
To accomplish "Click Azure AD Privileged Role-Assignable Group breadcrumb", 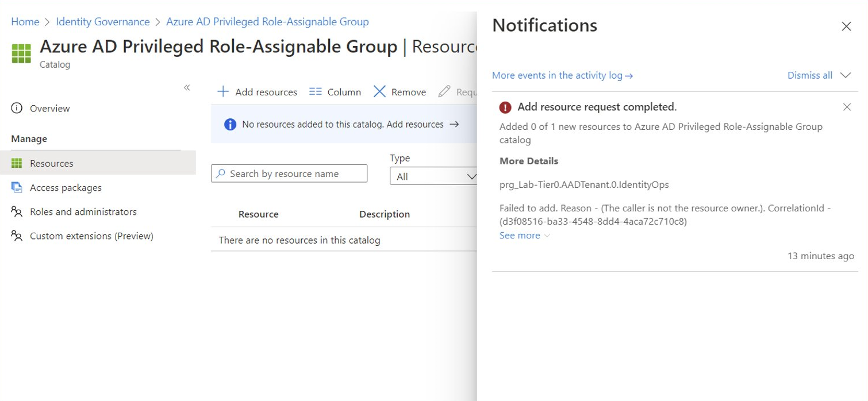I will click(x=267, y=22).
